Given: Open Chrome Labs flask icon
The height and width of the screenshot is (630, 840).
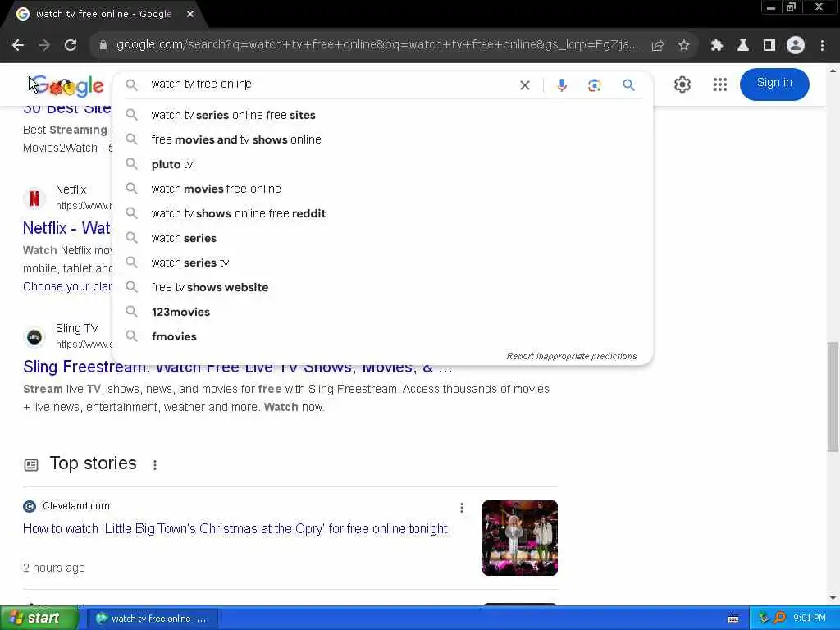Looking at the screenshot, I should (x=743, y=46).
